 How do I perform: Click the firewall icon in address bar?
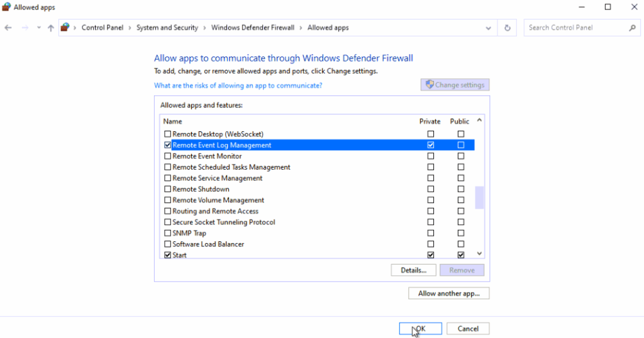(65, 28)
